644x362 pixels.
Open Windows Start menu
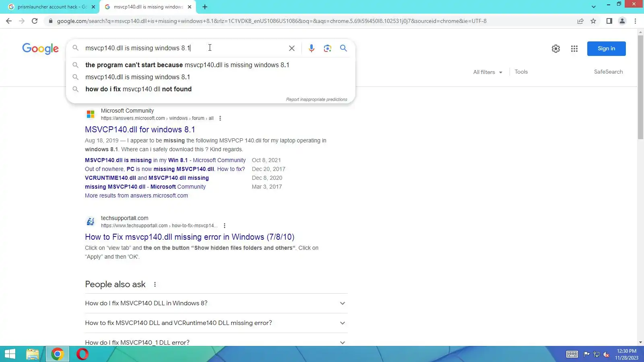(10, 354)
